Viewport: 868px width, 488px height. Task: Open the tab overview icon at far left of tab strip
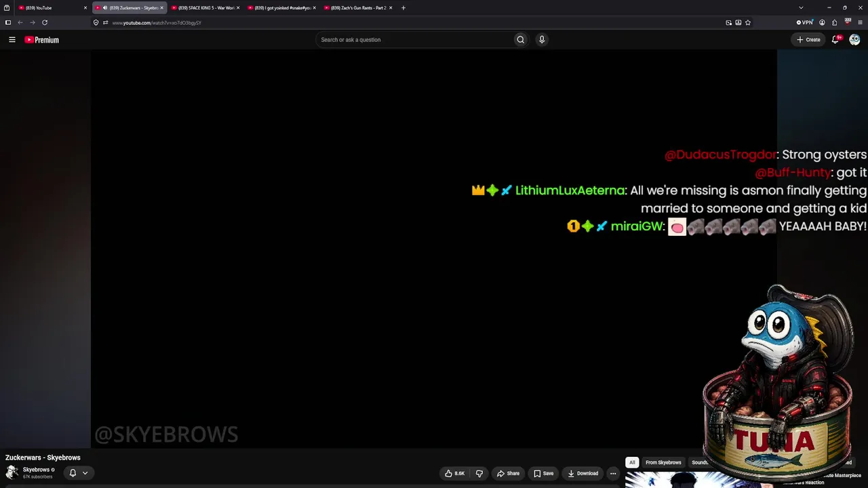coord(7,7)
